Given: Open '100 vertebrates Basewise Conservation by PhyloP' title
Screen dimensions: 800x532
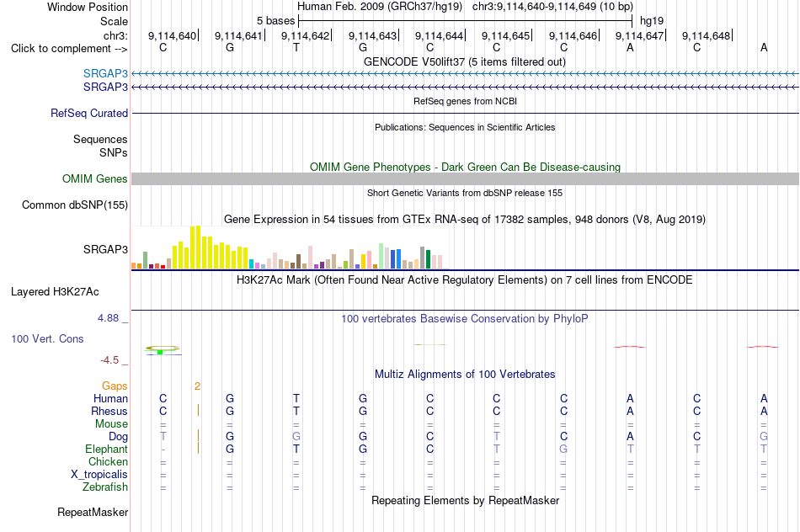Looking at the screenshot, I should (x=465, y=319).
